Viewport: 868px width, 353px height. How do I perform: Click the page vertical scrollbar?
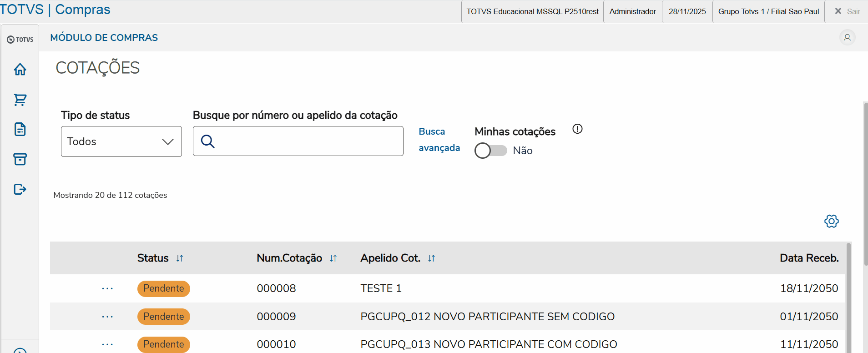tap(865, 182)
